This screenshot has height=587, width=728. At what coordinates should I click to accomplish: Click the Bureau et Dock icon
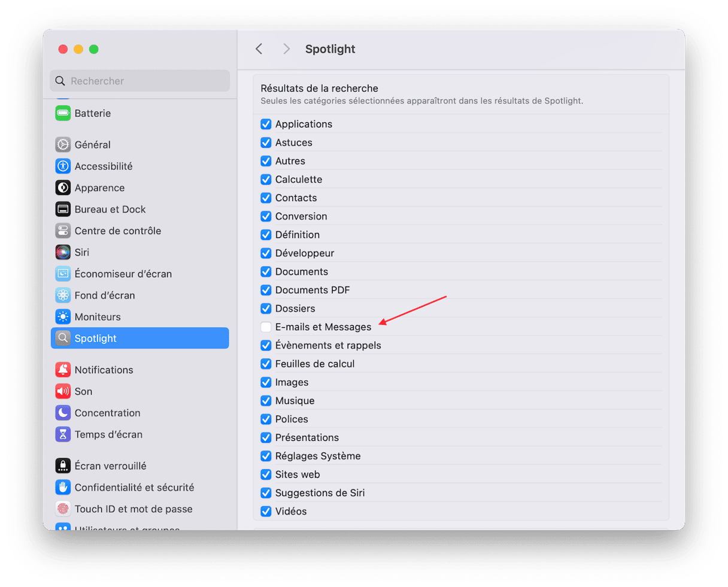(63, 209)
